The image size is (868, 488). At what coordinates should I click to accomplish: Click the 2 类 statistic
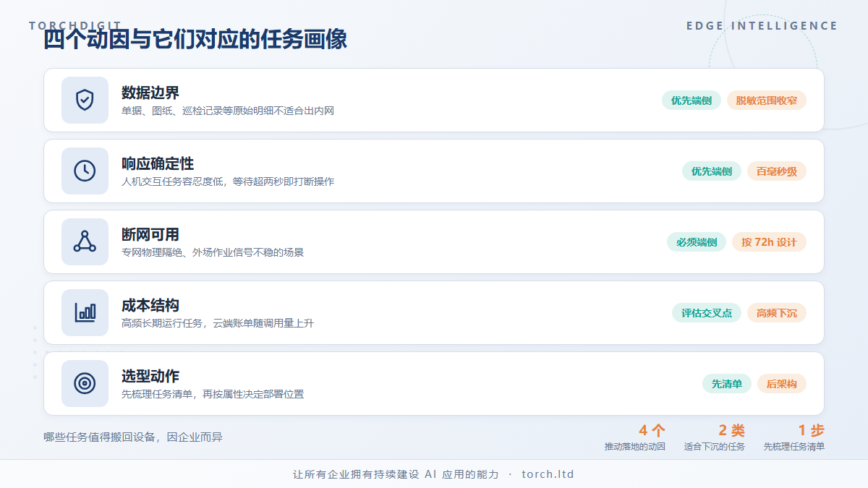pyautogui.click(x=731, y=431)
